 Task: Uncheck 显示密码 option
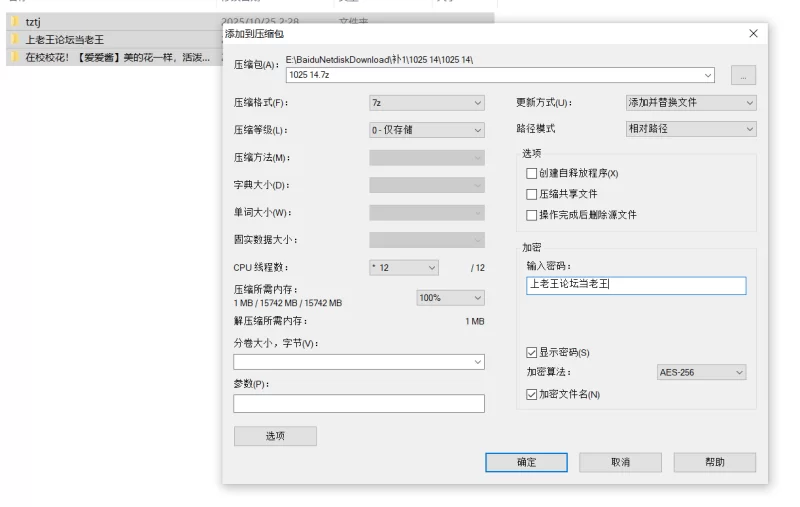[532, 352]
